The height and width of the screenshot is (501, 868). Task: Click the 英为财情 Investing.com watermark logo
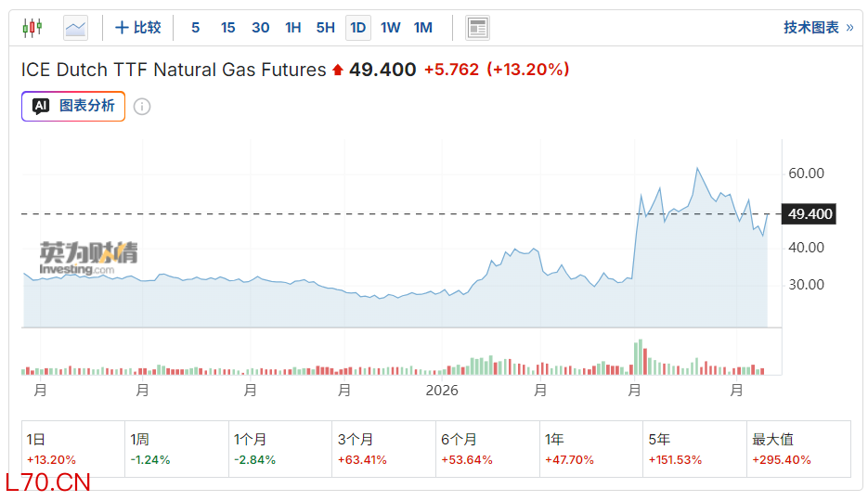(88, 257)
